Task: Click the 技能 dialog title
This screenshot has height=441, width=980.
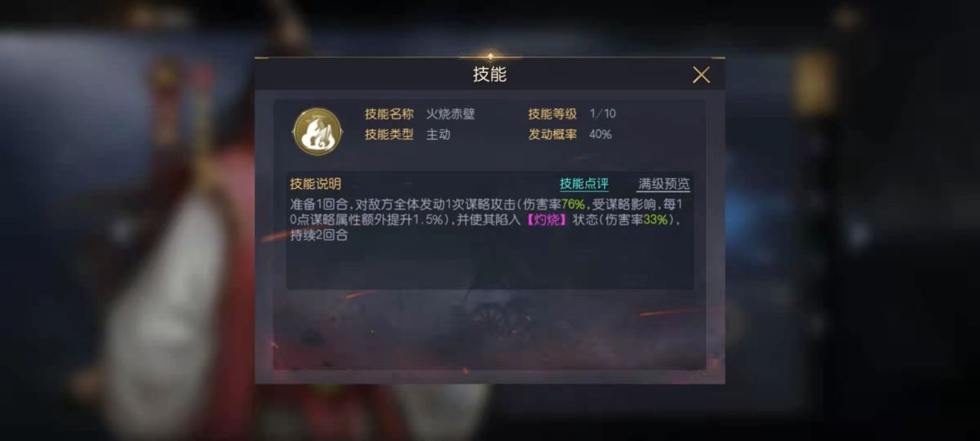Action: [x=490, y=74]
